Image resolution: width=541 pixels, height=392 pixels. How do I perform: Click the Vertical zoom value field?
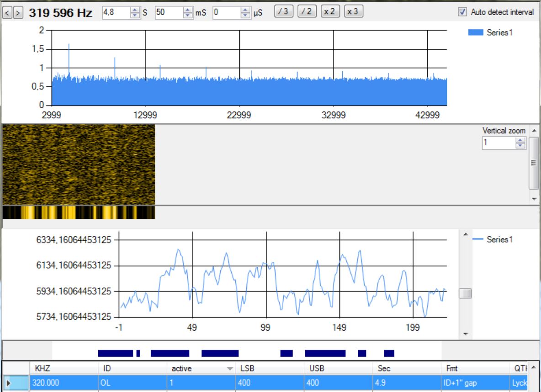pyautogui.click(x=499, y=143)
